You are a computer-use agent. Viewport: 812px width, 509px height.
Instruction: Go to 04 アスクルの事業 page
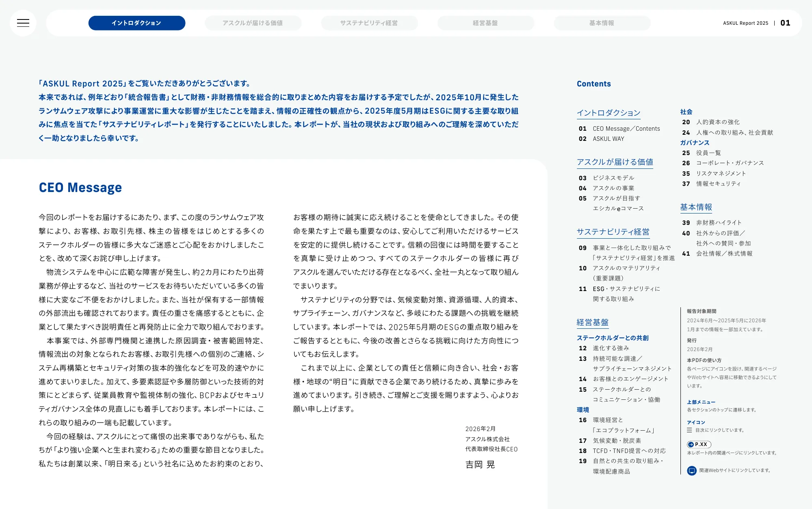click(x=607, y=188)
